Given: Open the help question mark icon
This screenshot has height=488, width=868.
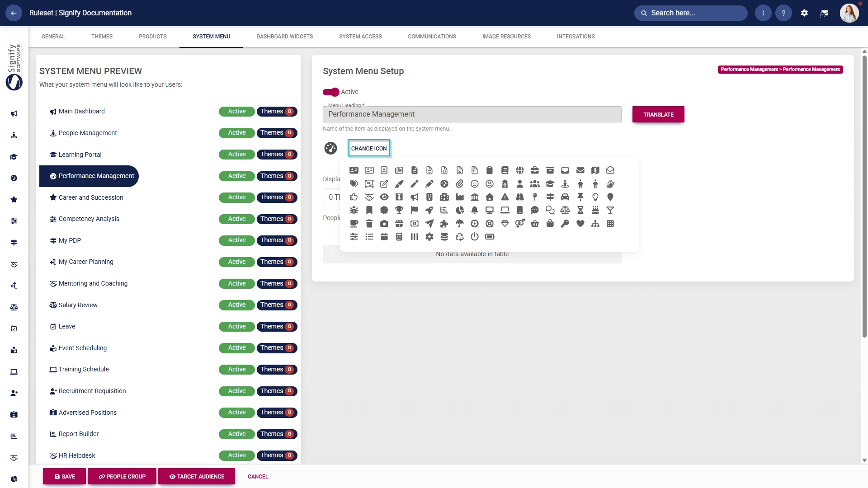Looking at the screenshot, I should [784, 13].
